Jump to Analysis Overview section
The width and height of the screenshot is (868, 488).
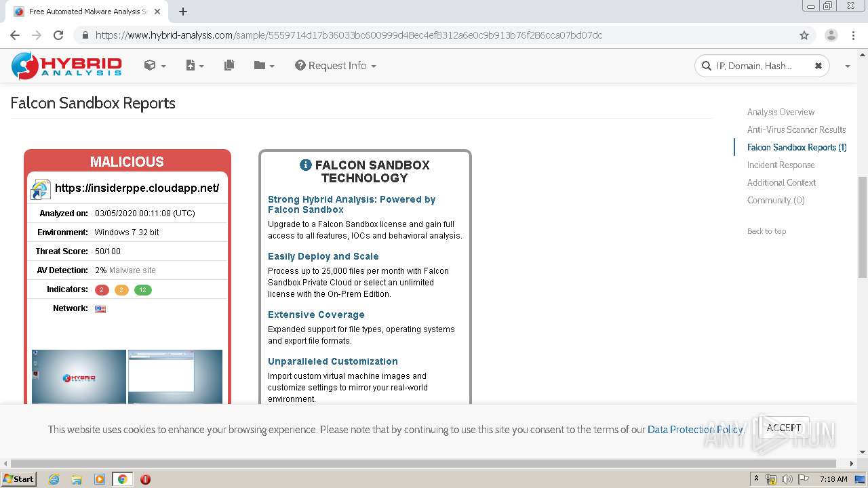[781, 112]
